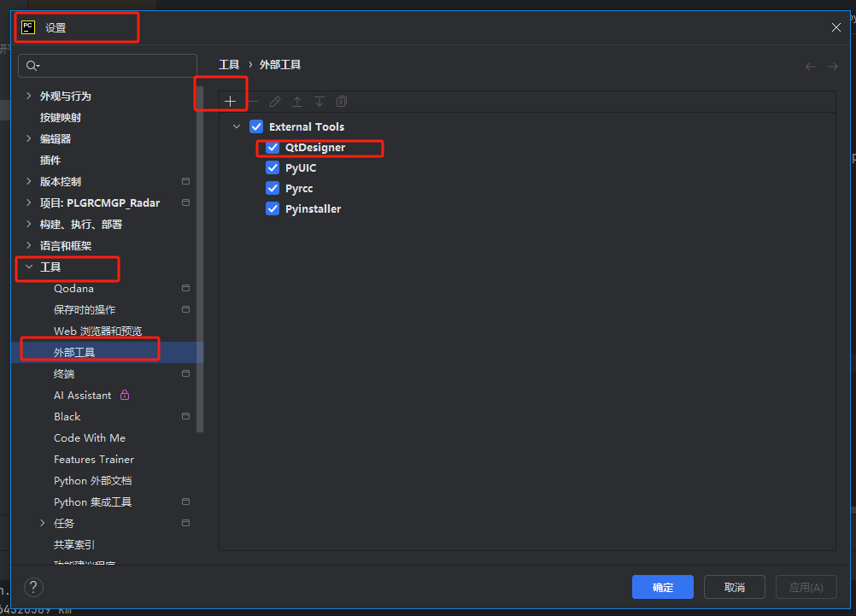The image size is (856, 616).
Task: Click the 取消 button
Action: (735, 587)
